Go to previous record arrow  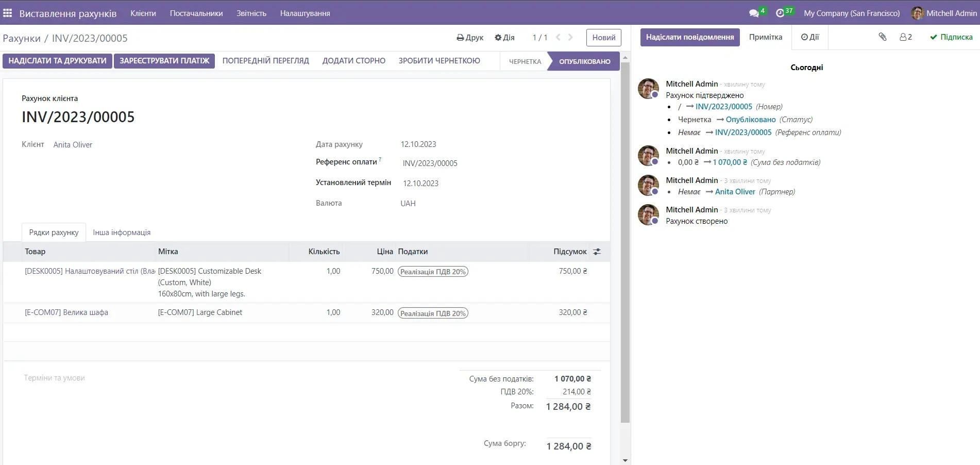(x=559, y=37)
